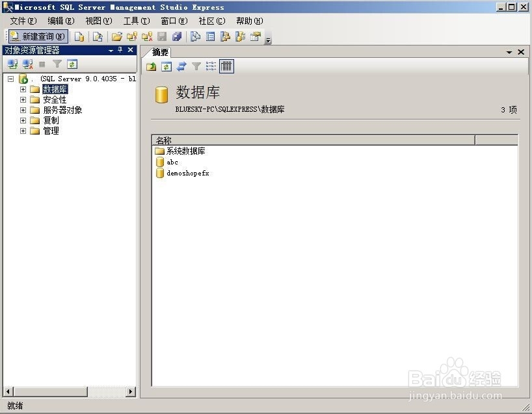Click the Stop icon in Object Explorer

[42, 64]
